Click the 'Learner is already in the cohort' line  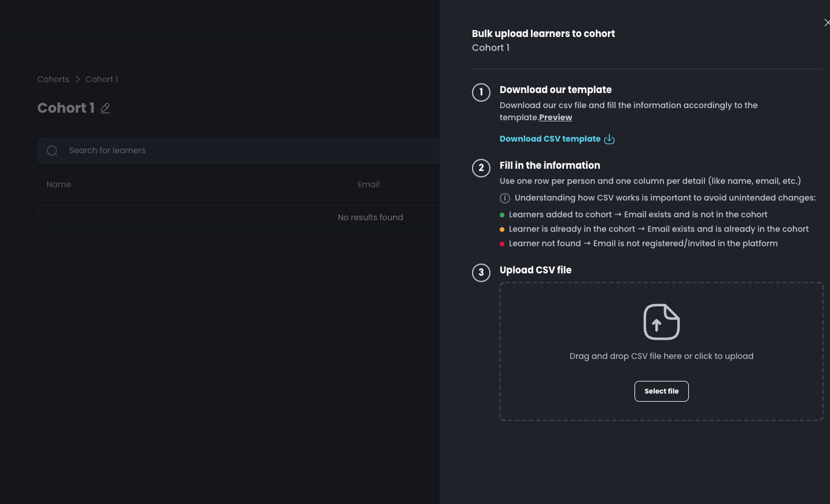659,229
